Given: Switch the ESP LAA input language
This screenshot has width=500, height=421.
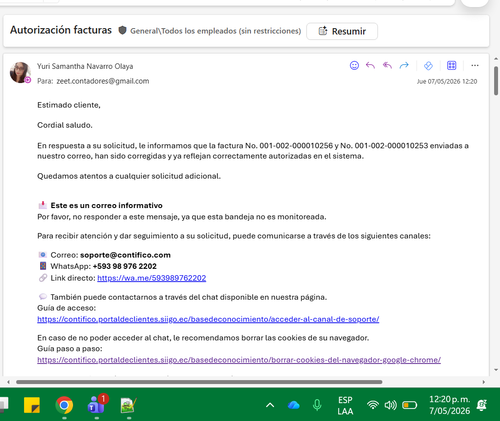Looking at the screenshot, I should (345, 405).
